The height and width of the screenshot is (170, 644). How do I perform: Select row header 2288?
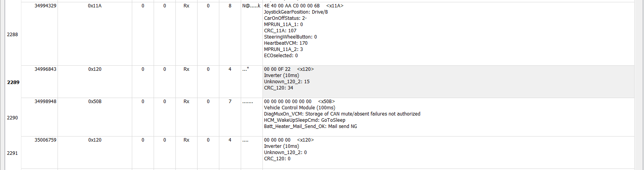[x=12, y=35]
